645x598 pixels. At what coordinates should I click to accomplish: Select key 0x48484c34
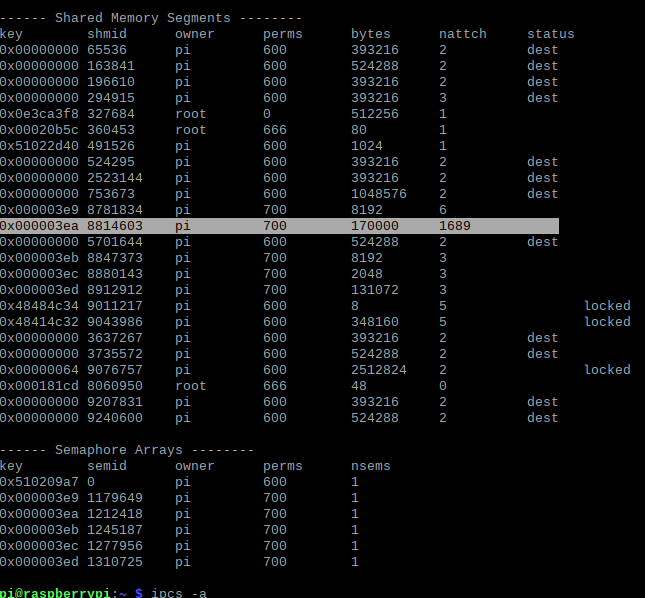[39, 306]
